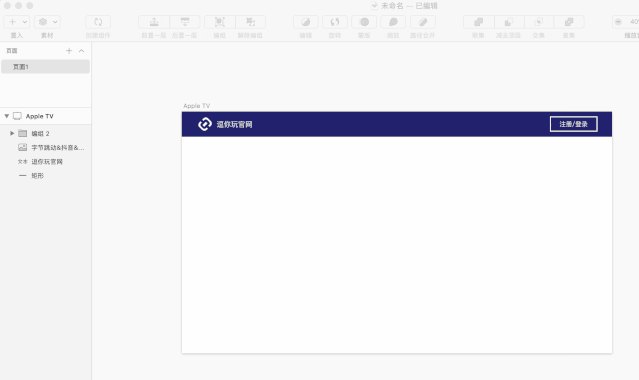
Task: Click the Apple TV artboard monitor icon
Action: pos(17,116)
